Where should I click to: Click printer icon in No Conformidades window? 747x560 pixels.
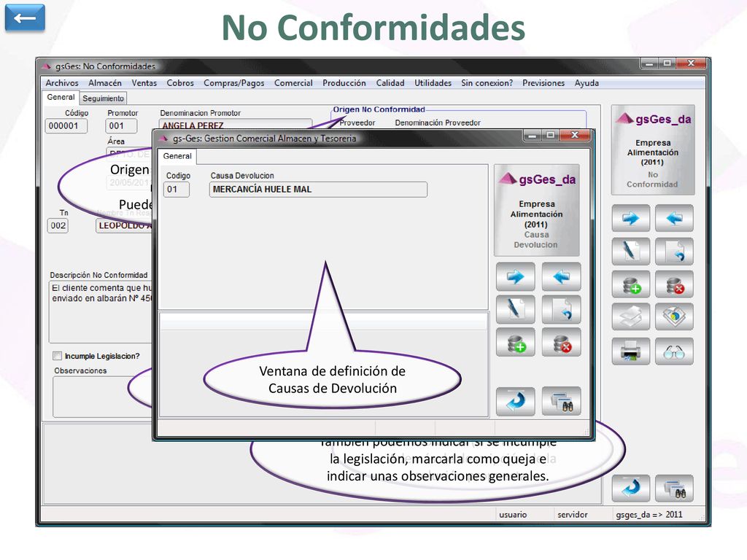coord(631,351)
